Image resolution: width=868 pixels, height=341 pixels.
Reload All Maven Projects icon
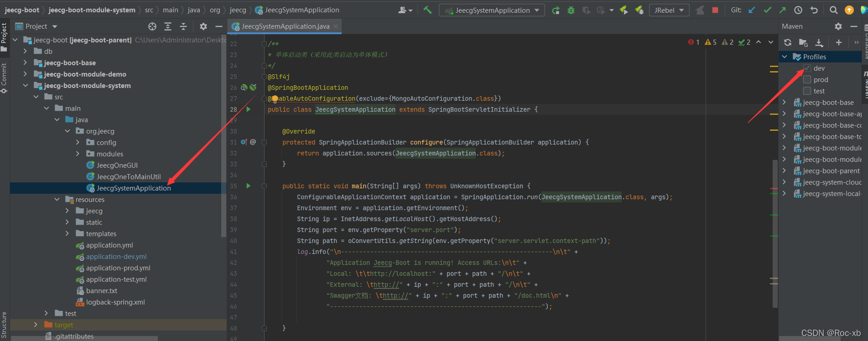tap(788, 42)
